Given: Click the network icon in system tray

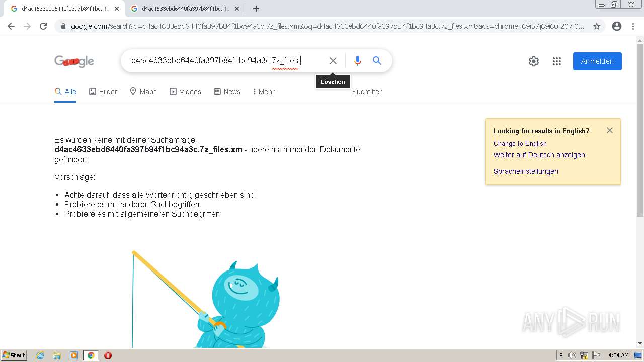Looking at the screenshot, I should click(x=584, y=355).
